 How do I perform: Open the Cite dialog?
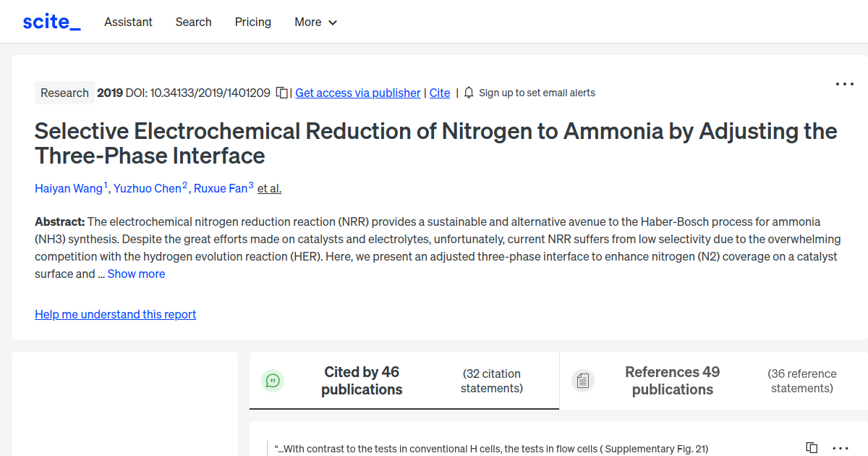(x=439, y=93)
